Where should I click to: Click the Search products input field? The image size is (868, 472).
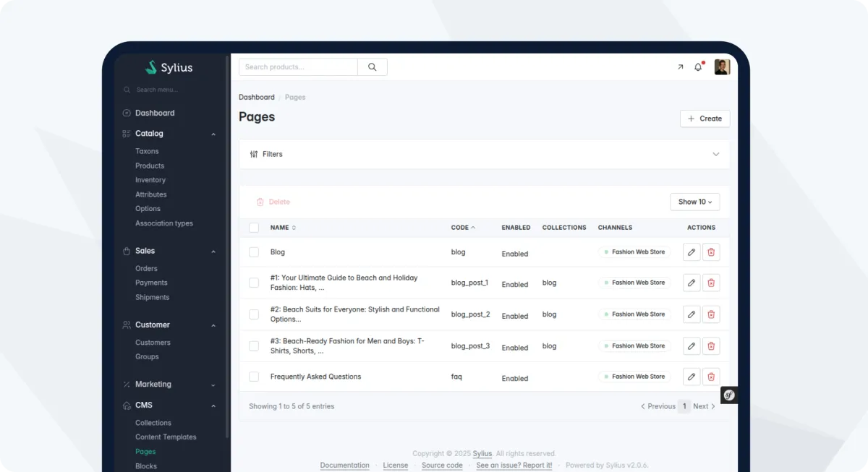click(x=298, y=67)
